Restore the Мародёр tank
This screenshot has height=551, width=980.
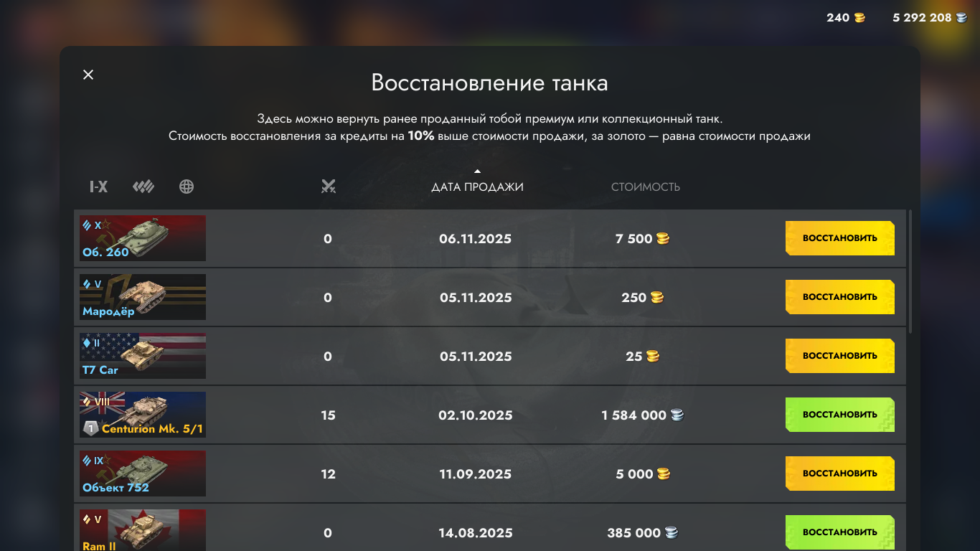tap(839, 297)
